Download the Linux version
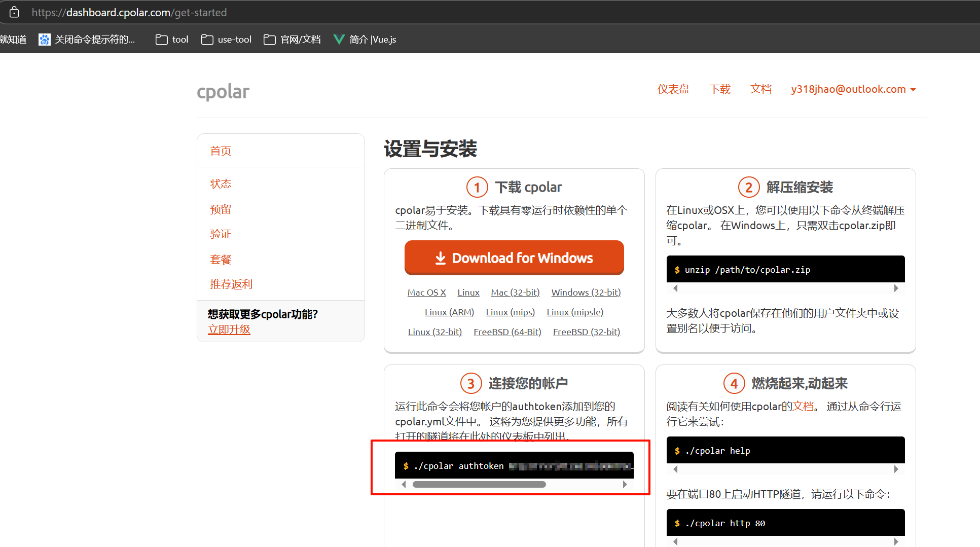Screen dimensions: 980x547 468,293
